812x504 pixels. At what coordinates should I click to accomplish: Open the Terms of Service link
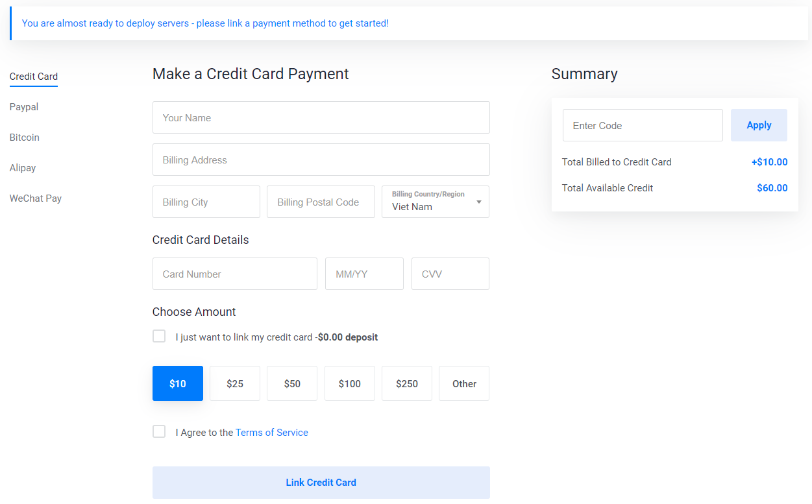pos(272,433)
